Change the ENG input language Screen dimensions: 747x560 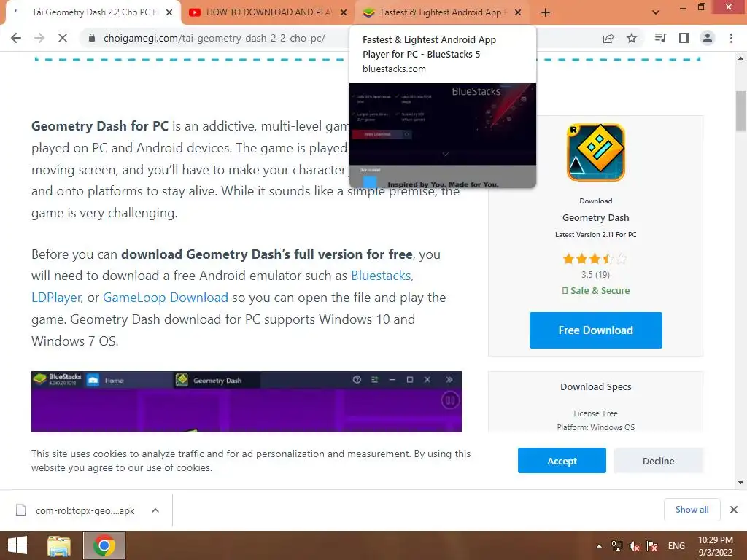676,546
